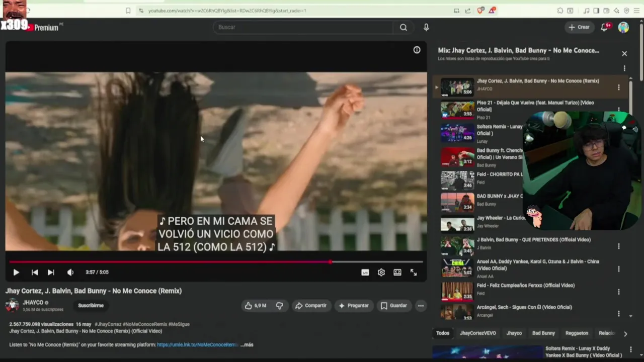
Task: Mute the video volume
Action: coord(70,272)
